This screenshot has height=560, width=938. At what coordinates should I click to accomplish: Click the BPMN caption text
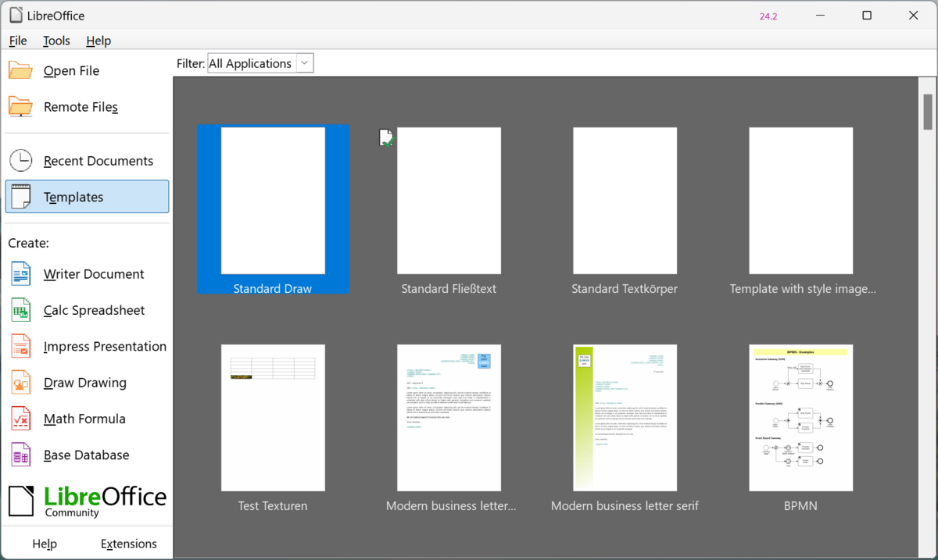click(x=800, y=506)
